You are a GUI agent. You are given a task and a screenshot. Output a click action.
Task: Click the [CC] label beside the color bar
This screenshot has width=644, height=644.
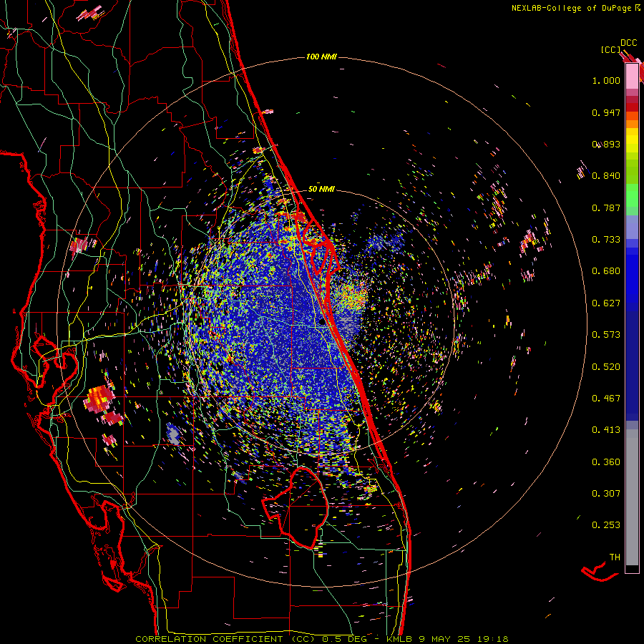(610, 49)
